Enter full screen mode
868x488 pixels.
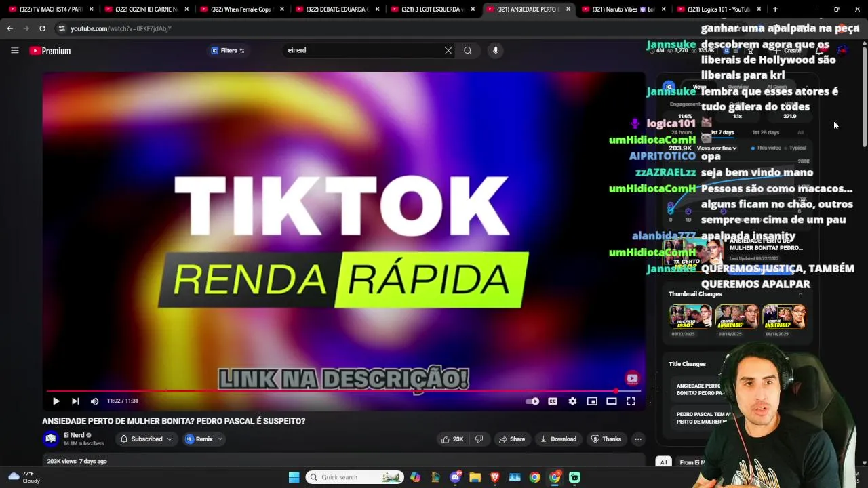[x=631, y=401]
